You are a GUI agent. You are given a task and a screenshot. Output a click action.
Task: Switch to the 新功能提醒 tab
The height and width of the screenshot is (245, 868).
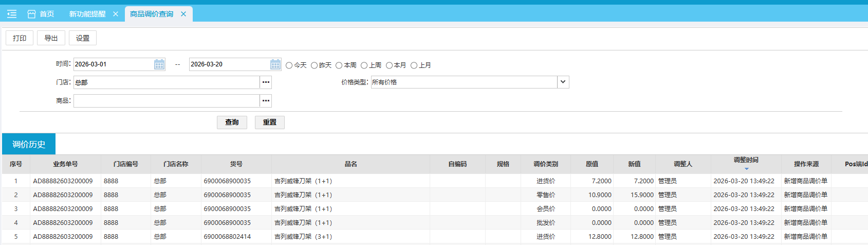(x=87, y=14)
